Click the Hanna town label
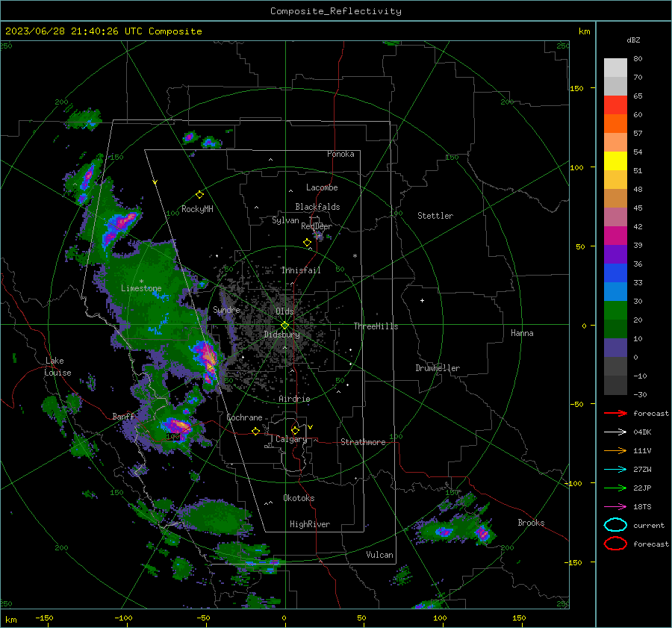This screenshot has height=628, width=672. 522,333
